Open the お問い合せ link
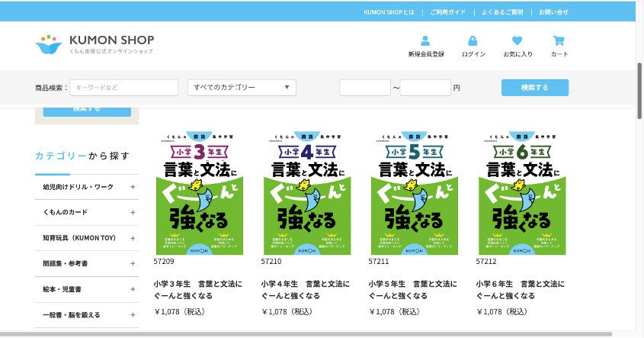This screenshot has height=338, width=644. (x=553, y=12)
